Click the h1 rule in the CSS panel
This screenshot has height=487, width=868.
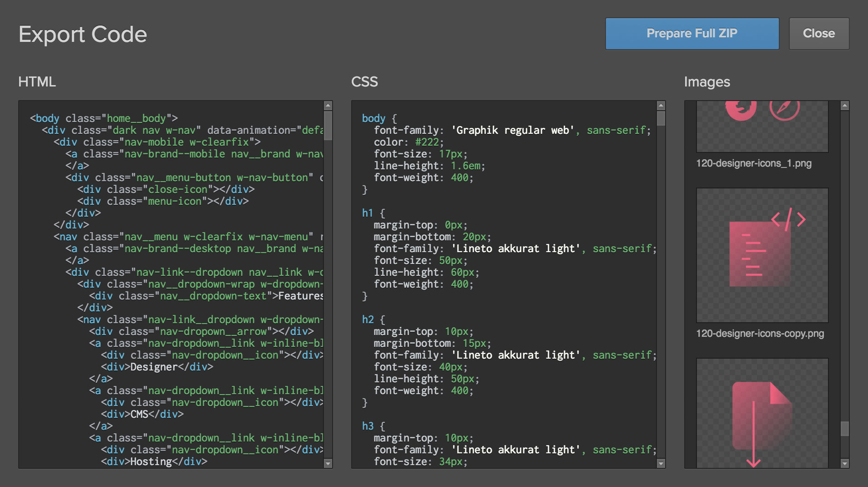[368, 213]
